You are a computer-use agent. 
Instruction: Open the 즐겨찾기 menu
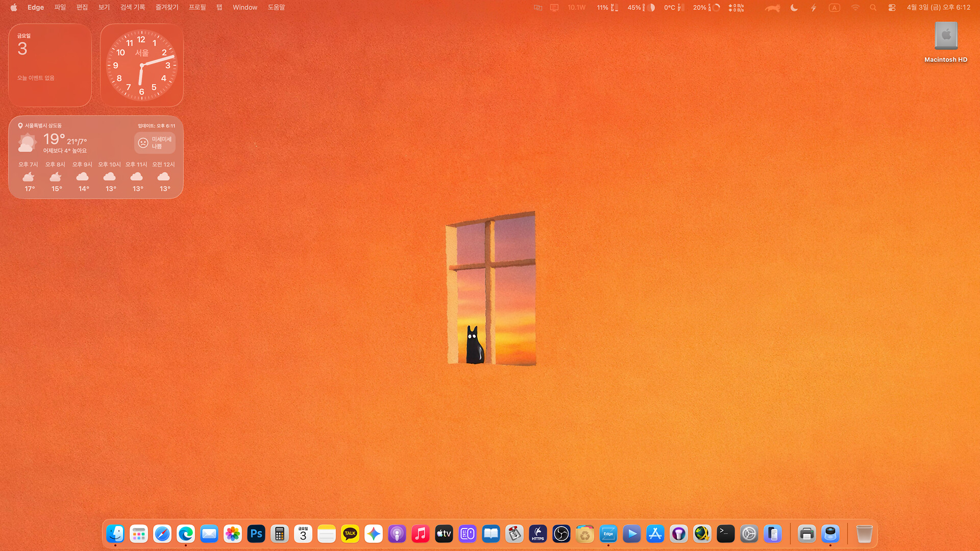coord(167,8)
